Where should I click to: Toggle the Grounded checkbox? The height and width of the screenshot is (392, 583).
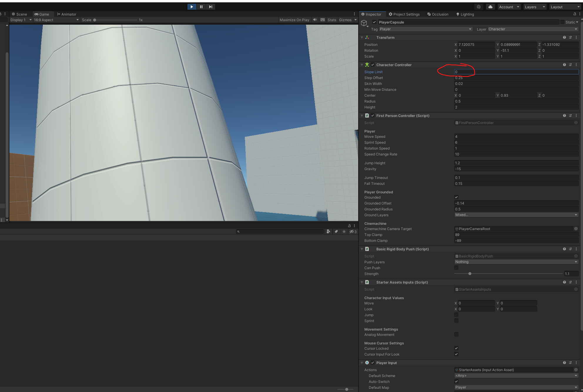pyautogui.click(x=456, y=197)
